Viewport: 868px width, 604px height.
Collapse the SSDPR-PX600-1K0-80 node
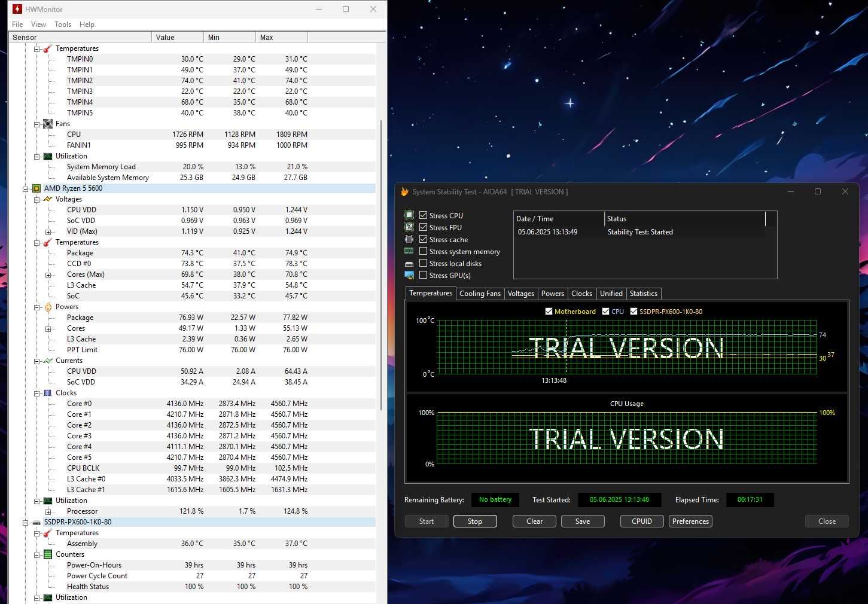click(26, 522)
